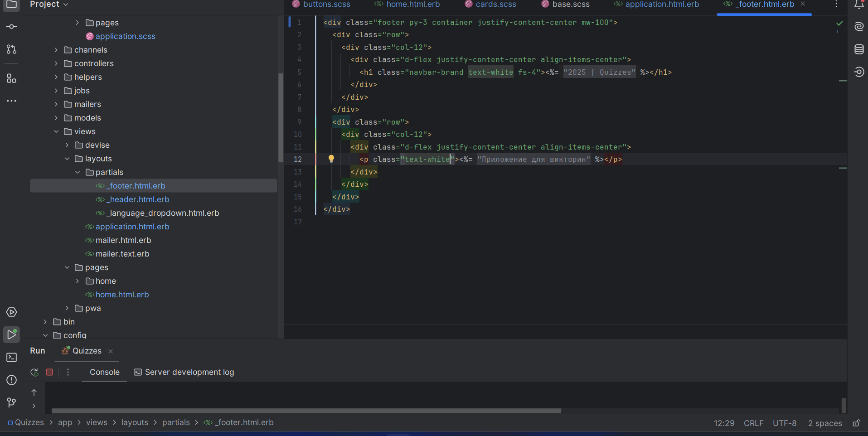Open mailer.text.erb in the tree
This screenshot has height=436, width=868.
pyautogui.click(x=122, y=254)
